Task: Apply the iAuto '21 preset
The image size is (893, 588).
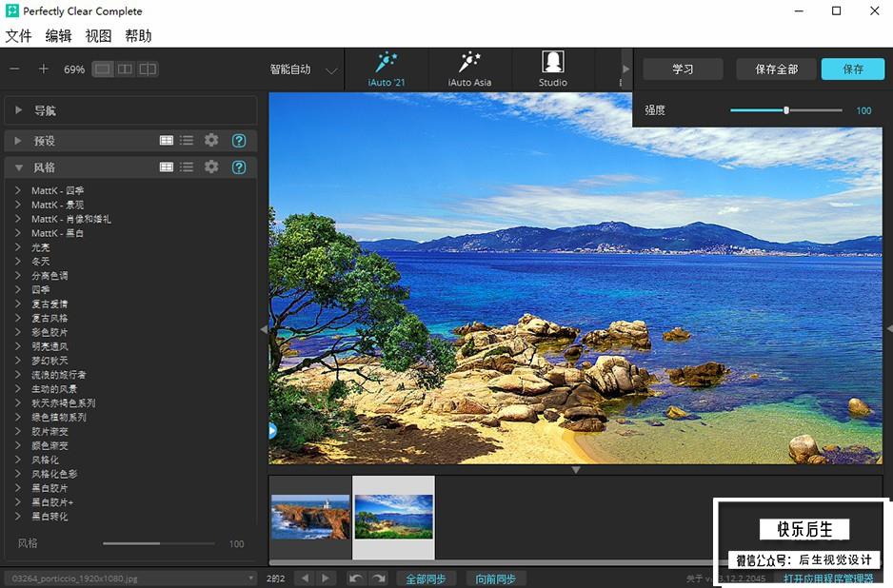Action: 387,69
